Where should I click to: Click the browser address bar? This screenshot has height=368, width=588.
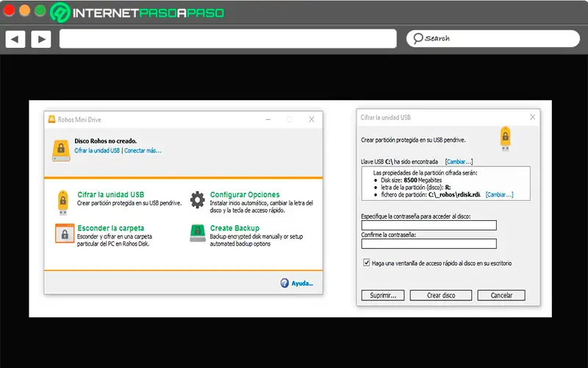point(228,39)
